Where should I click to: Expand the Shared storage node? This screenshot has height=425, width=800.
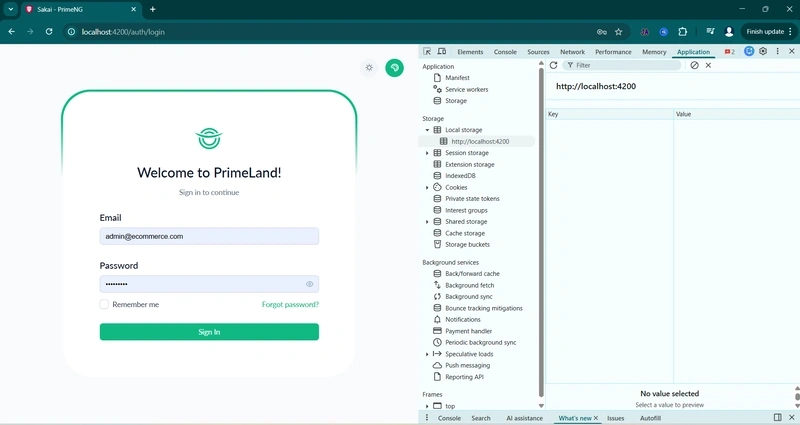coord(427,222)
